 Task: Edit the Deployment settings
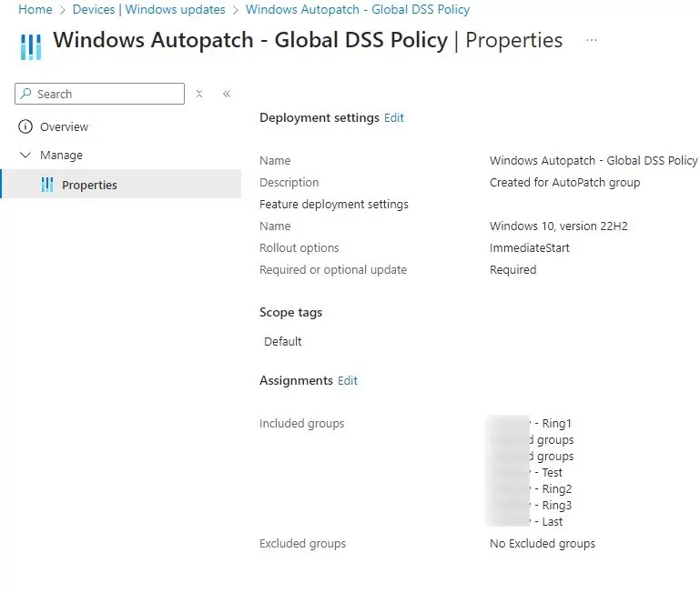click(394, 118)
